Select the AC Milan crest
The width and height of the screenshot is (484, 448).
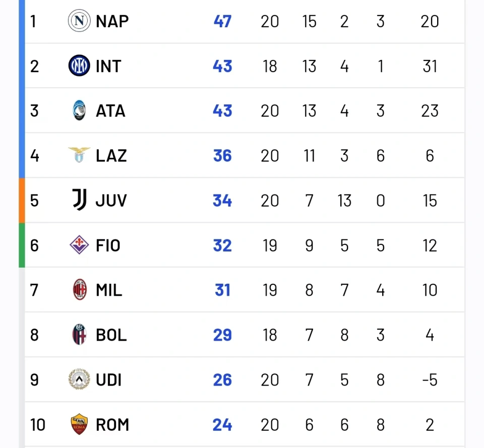tap(79, 289)
